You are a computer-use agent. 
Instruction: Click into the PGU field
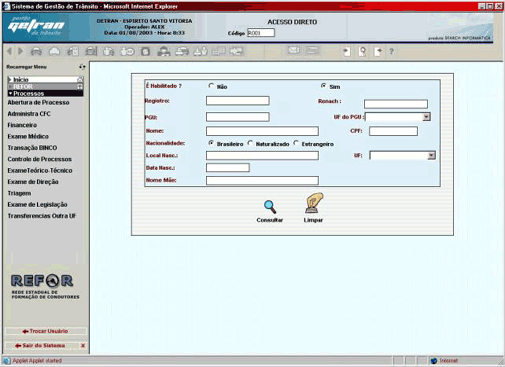238,117
